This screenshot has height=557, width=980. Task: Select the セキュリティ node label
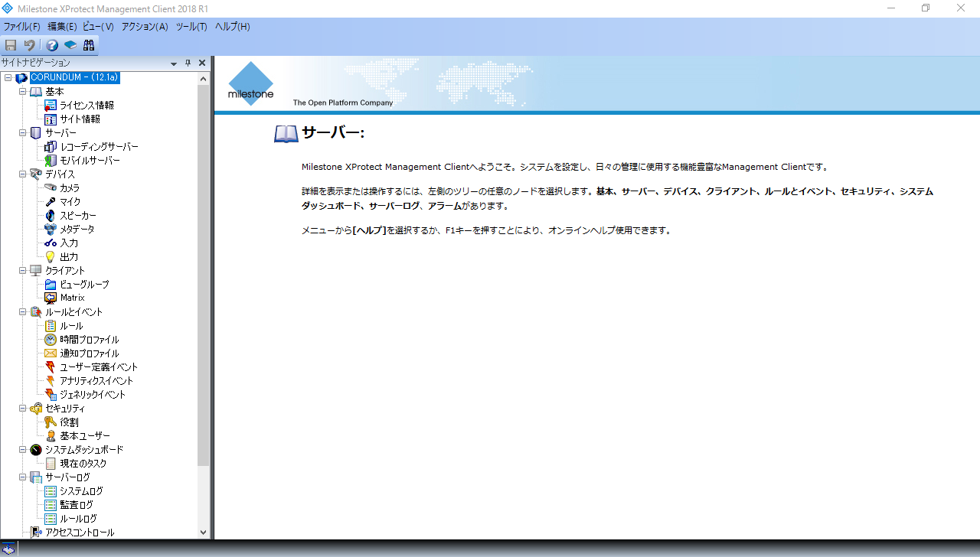click(65, 409)
